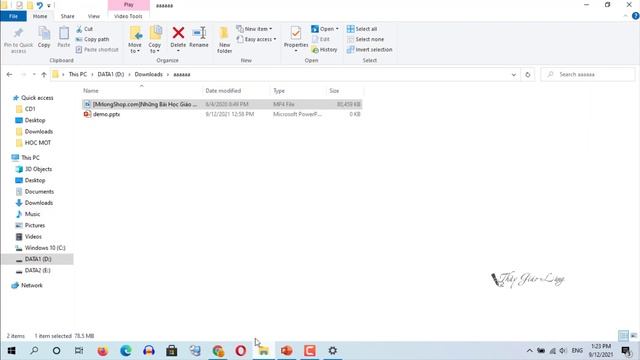Click Downloads breadcrumb in address bar
This screenshot has height=360, width=640.
(x=149, y=75)
